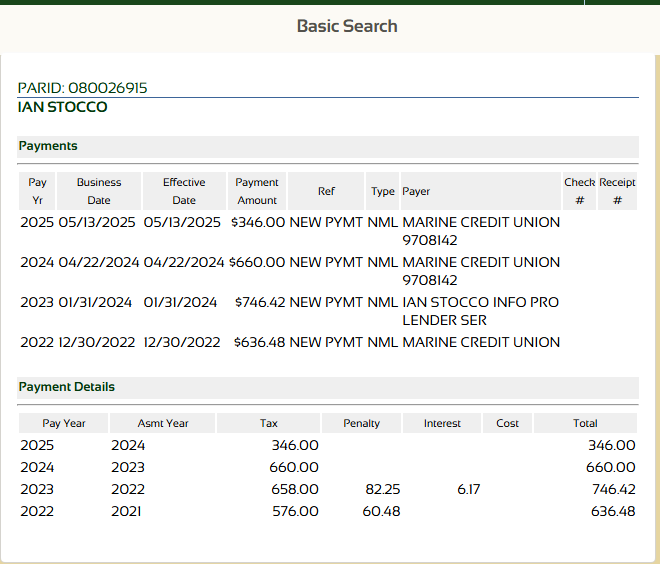The height and width of the screenshot is (564, 660).
Task: Click the Payments section header
Action: click(48, 146)
